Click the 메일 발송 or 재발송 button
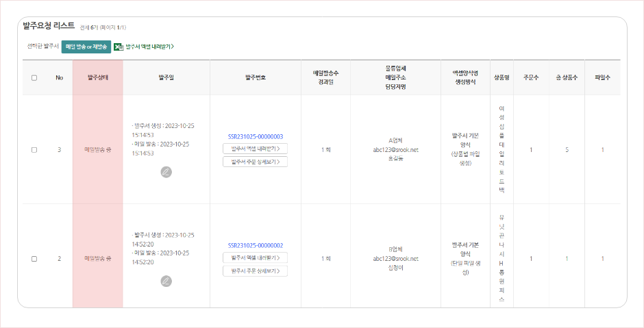 tap(86, 47)
